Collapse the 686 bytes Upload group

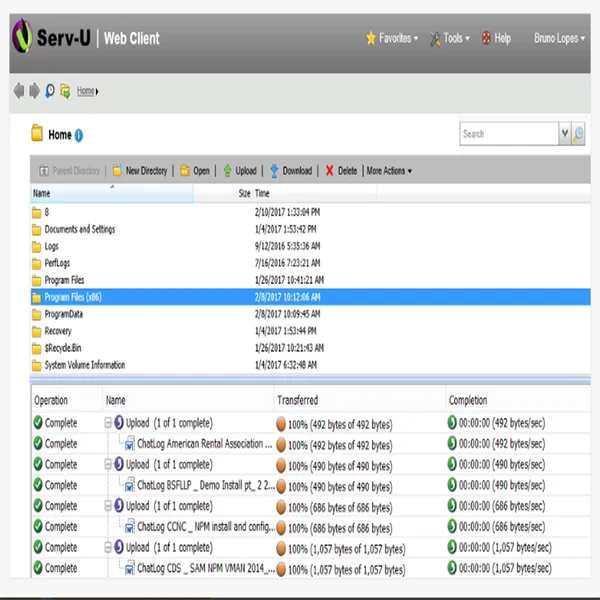point(108,506)
